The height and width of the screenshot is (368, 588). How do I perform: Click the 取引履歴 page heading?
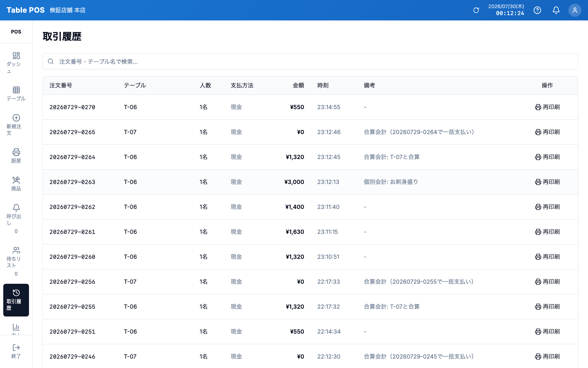tap(62, 37)
